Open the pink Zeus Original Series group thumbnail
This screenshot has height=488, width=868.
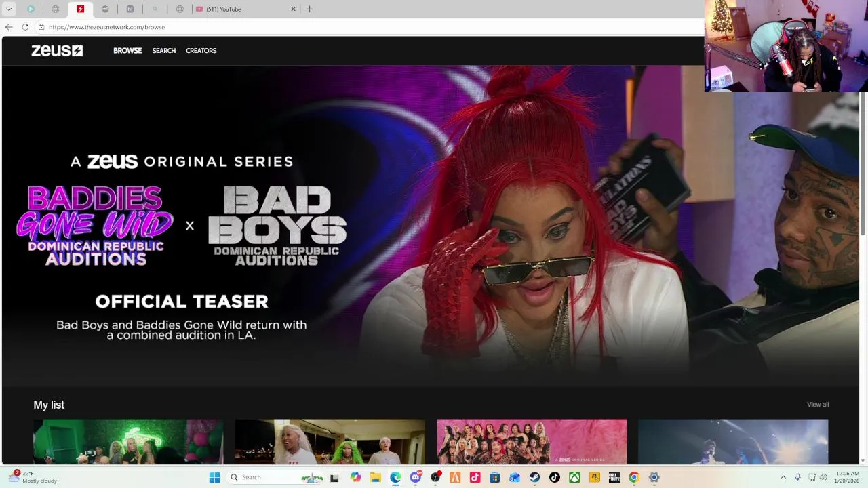tap(531, 441)
